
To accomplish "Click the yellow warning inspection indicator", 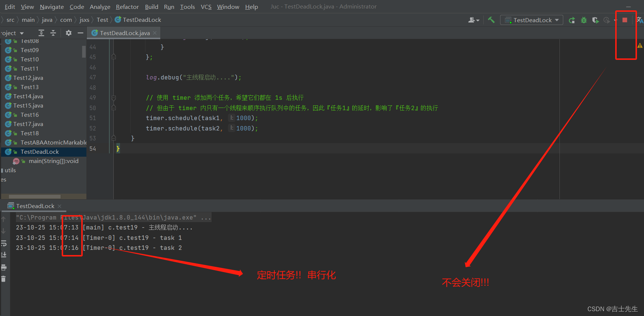I will 640,45.
